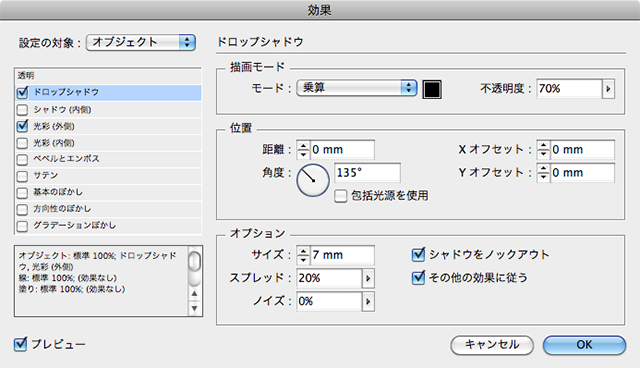The height and width of the screenshot is (368, 640).
Task: Open the スプレッド slider arrow
Action: tap(368, 278)
